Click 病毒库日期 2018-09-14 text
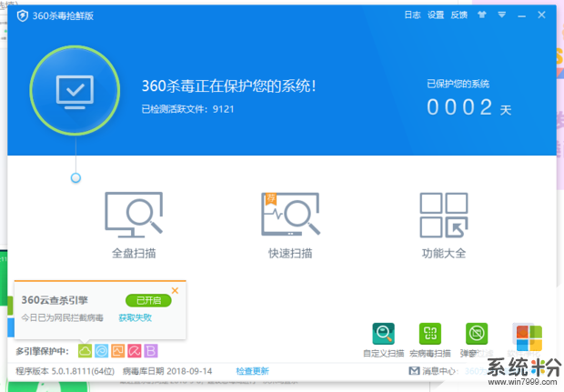The image size is (564, 392). [x=167, y=371]
